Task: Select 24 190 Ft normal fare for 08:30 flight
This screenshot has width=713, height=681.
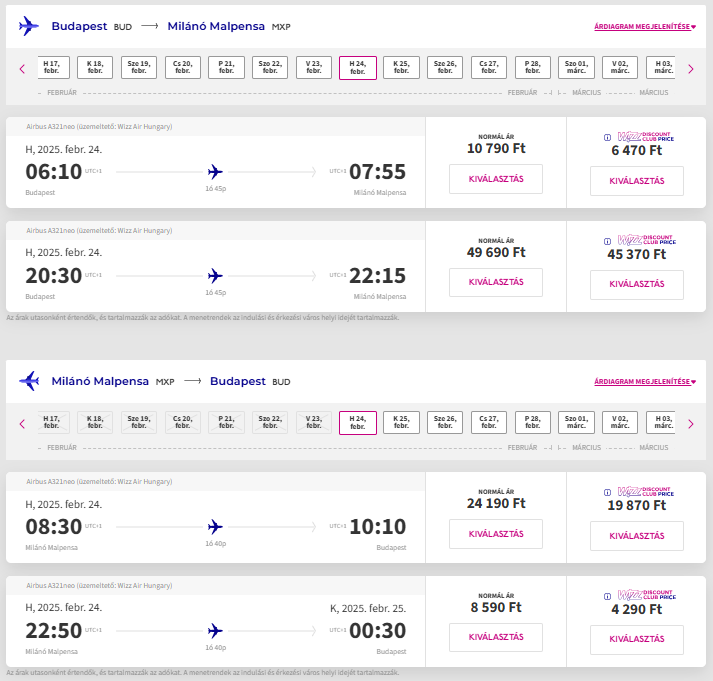Action: click(x=496, y=534)
